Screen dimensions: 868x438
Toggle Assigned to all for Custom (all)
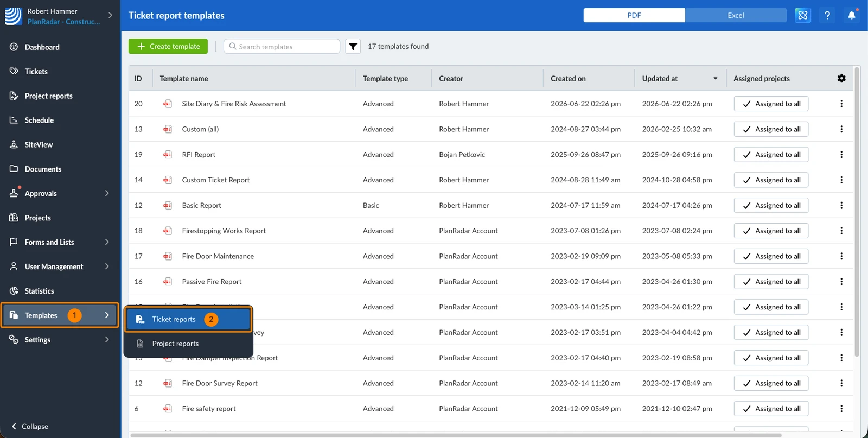click(771, 129)
